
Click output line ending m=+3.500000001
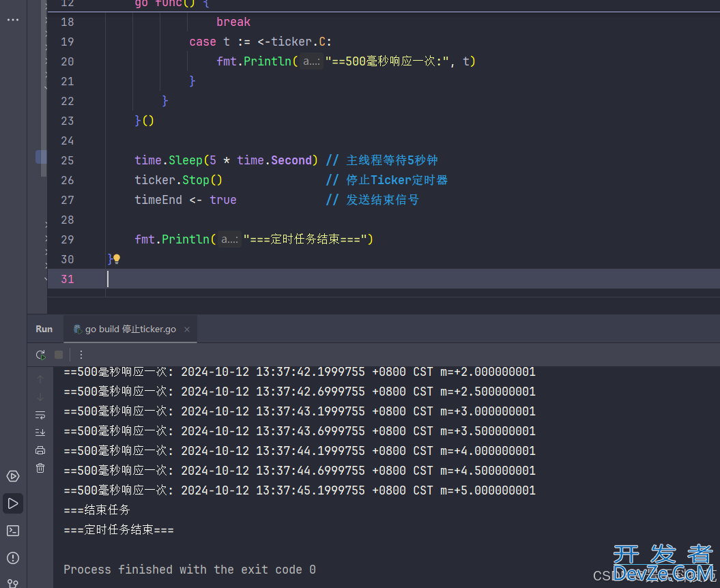coord(300,431)
